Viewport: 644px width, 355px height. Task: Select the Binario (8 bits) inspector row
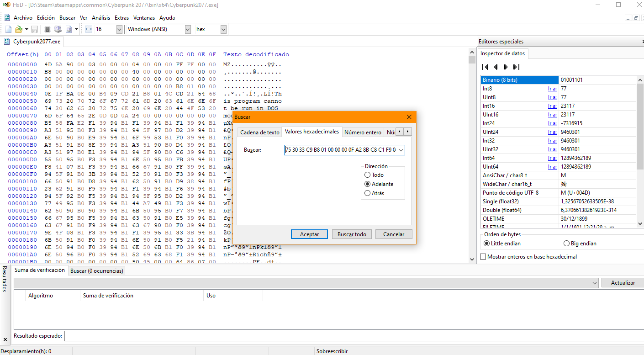point(559,80)
